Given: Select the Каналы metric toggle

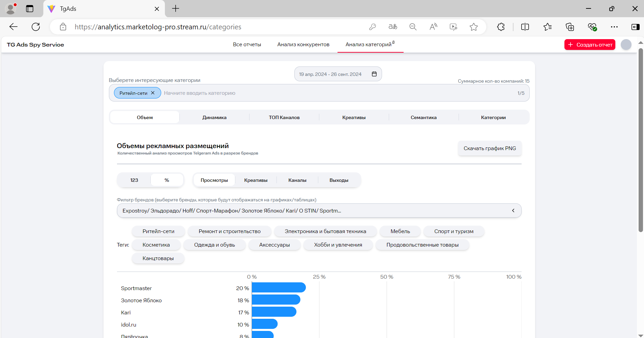Looking at the screenshot, I should 297,180.
